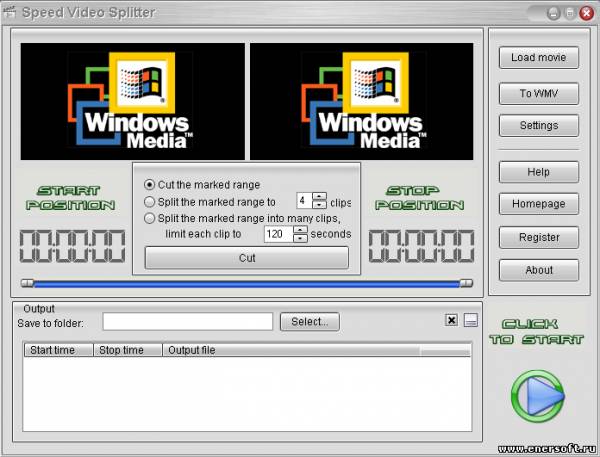Select Split the marked range to clips
This screenshot has height=457, width=600.
(x=149, y=202)
